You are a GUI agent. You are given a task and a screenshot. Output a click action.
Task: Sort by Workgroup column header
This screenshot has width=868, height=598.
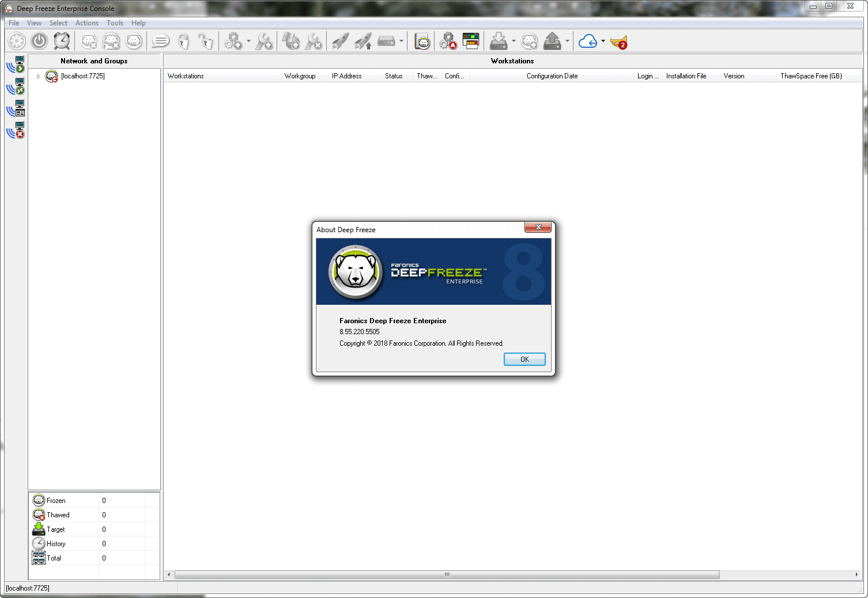(x=300, y=76)
